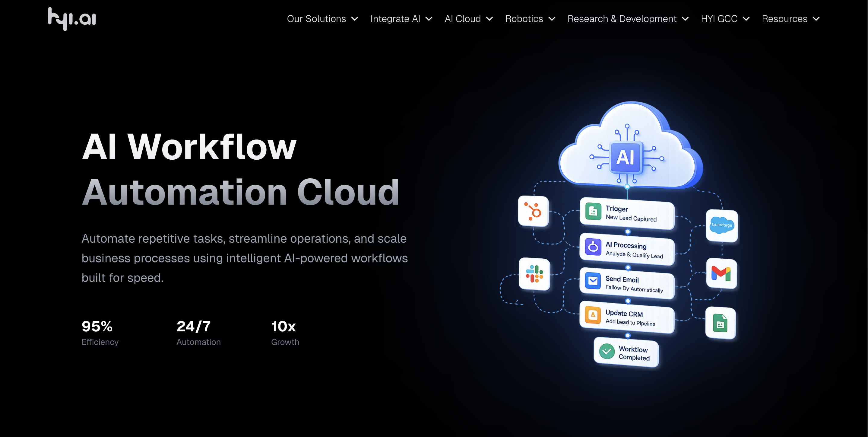Expand the Our Solutions dropdown

[x=322, y=19]
